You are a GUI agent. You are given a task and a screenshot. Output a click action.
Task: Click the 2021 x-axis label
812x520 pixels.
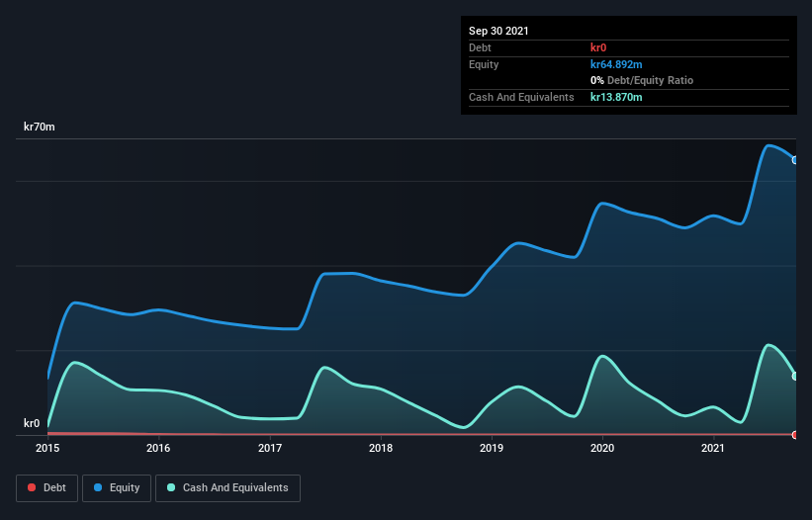pyautogui.click(x=713, y=448)
